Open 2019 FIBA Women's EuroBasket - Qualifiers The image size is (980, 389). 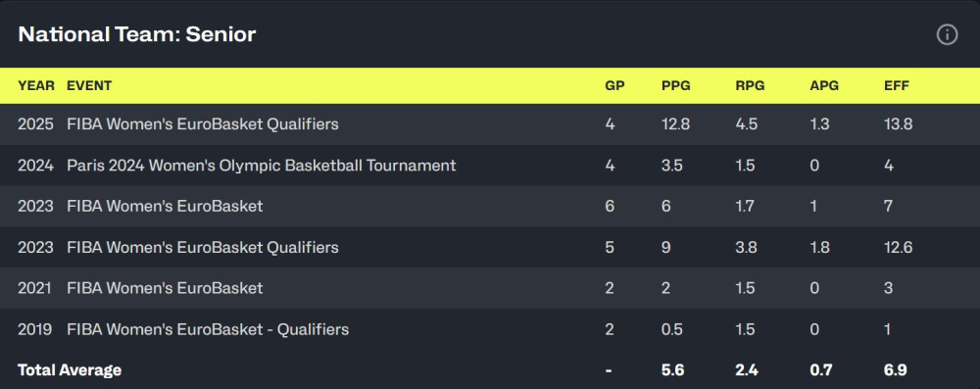[x=208, y=329]
